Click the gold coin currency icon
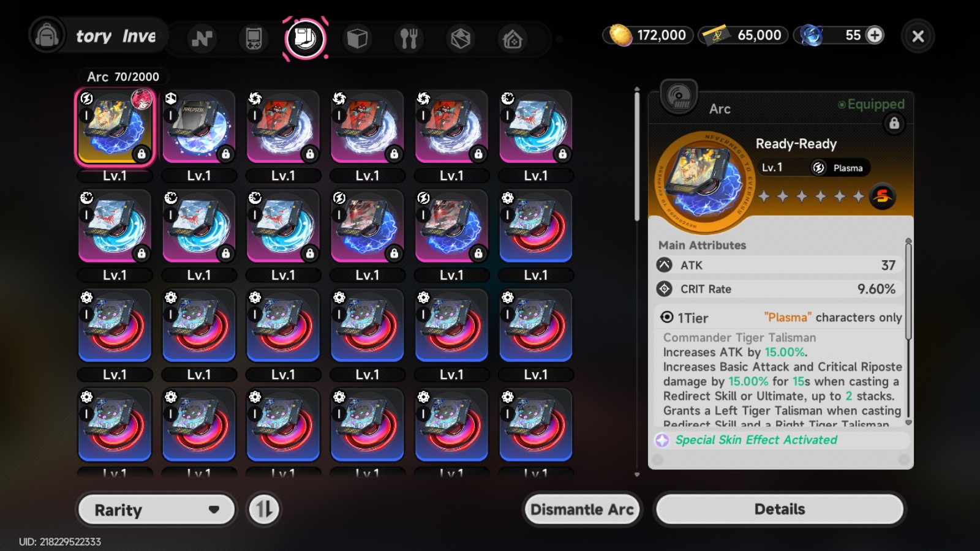Image resolution: width=980 pixels, height=551 pixels. [620, 36]
